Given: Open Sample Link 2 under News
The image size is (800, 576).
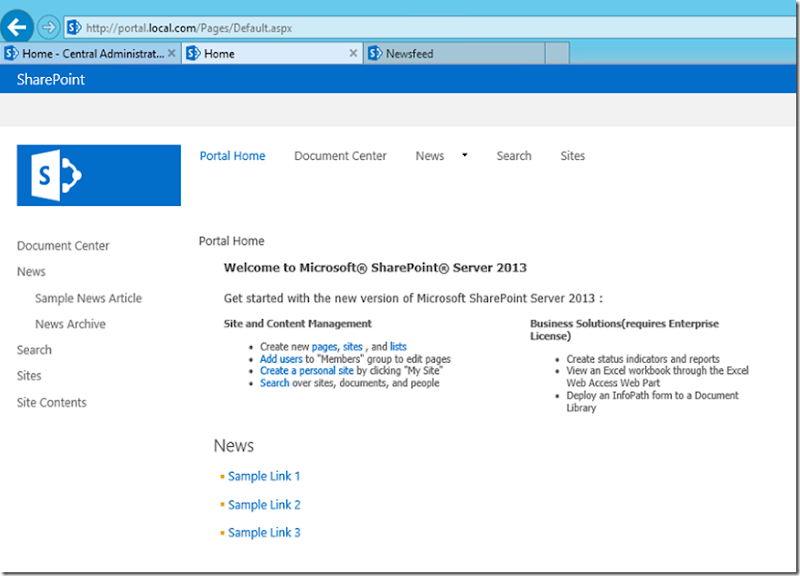Looking at the screenshot, I should [264, 505].
